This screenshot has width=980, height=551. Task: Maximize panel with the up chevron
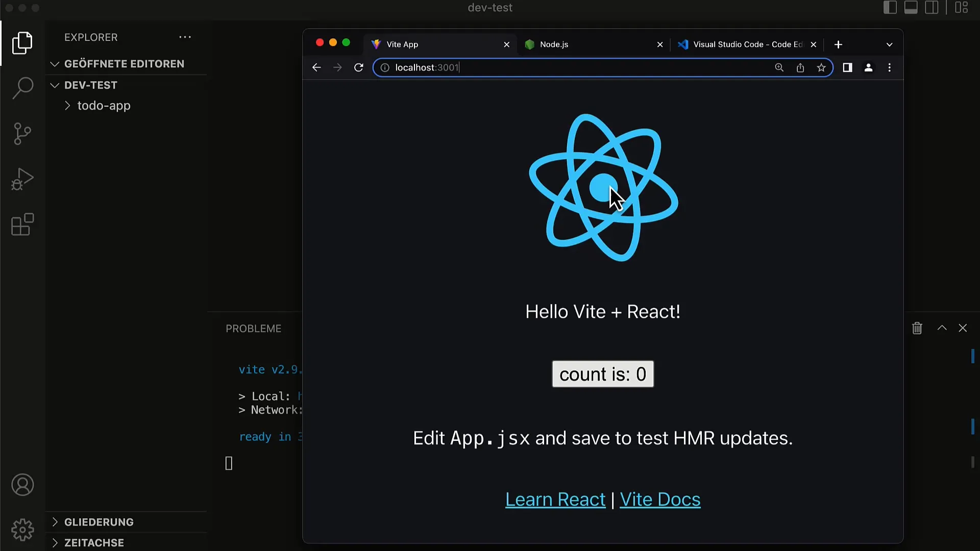point(942,328)
